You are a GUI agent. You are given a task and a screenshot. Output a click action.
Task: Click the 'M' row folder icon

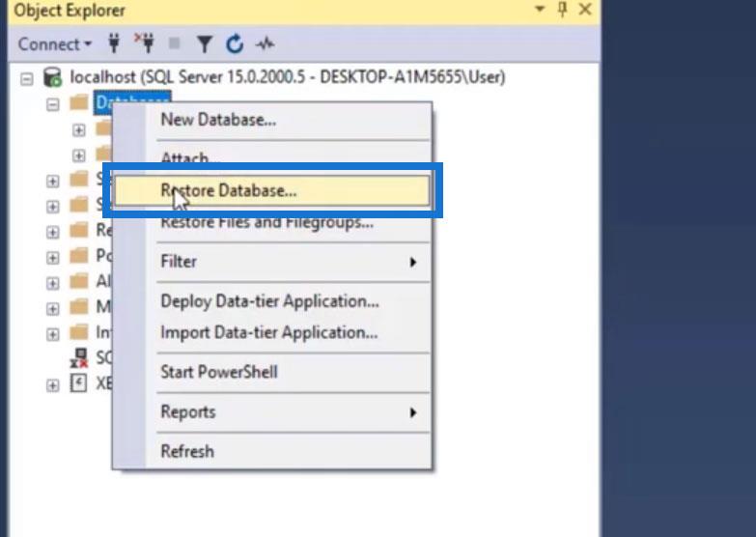click(x=78, y=306)
